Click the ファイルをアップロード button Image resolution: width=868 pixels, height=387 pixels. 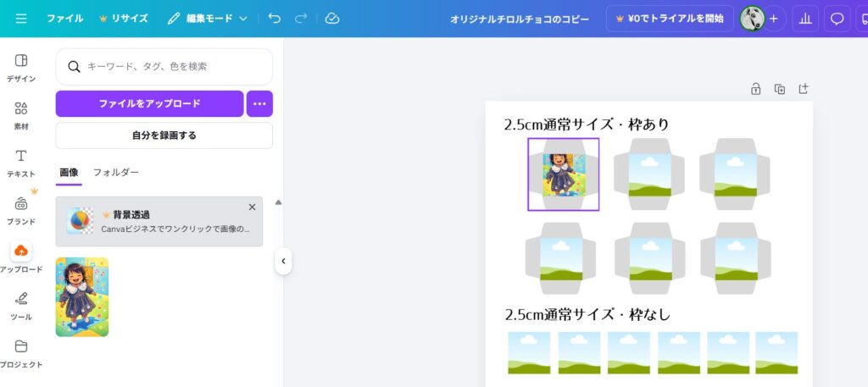[149, 103]
